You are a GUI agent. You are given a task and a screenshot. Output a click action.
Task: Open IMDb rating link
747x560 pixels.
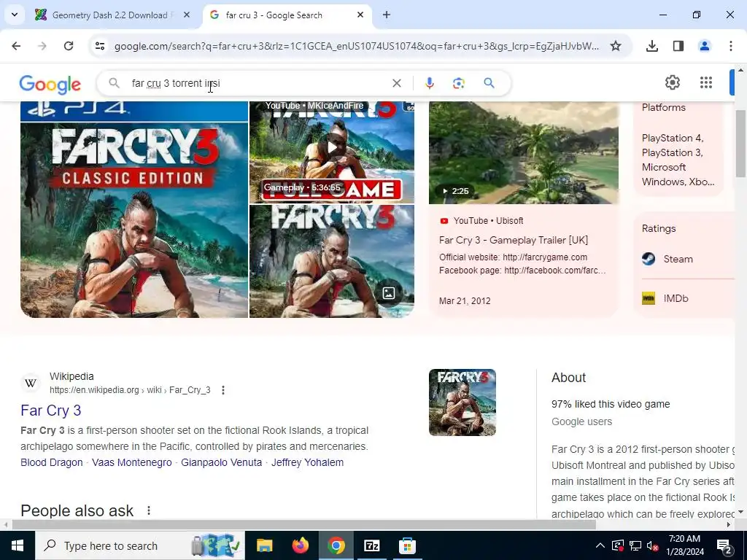(676, 298)
